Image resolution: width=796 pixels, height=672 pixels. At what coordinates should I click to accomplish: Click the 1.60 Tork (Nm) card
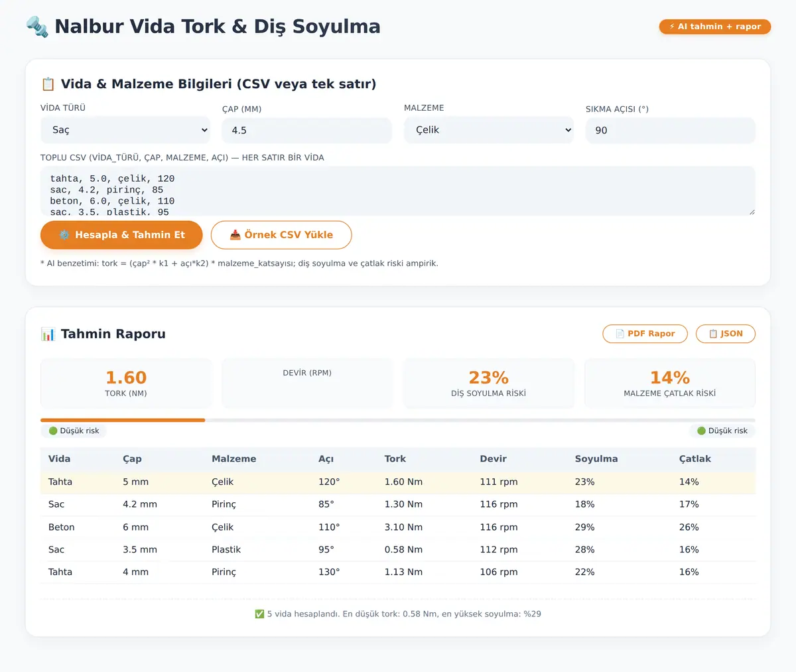point(126,383)
